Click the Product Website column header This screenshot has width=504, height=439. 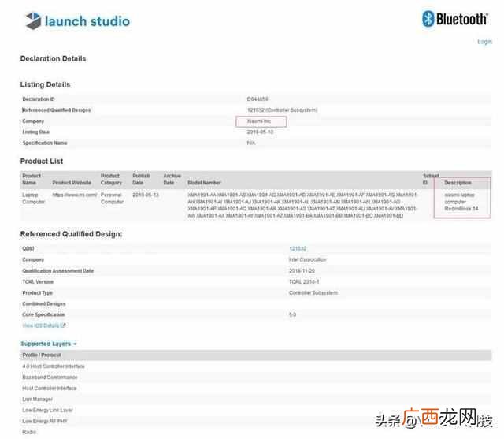(72, 183)
